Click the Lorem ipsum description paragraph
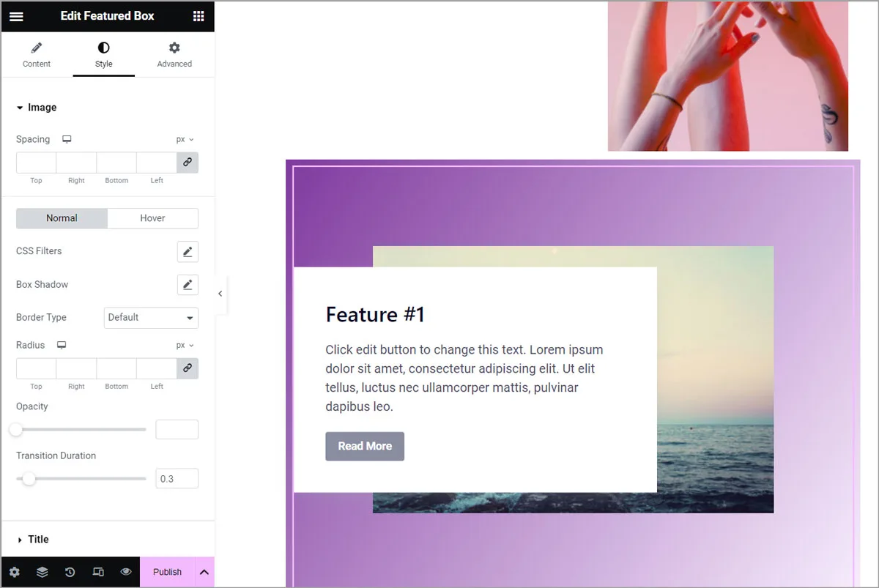The width and height of the screenshot is (879, 588). 464,378
